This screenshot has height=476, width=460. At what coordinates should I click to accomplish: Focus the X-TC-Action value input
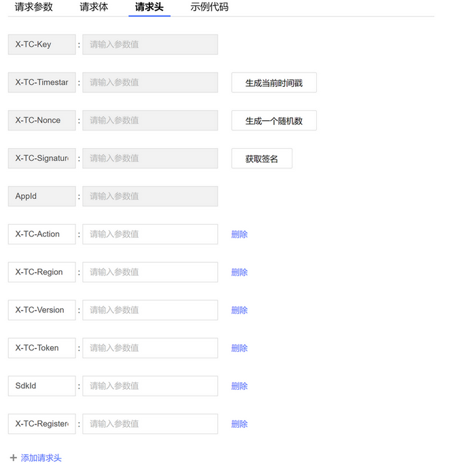click(x=150, y=234)
